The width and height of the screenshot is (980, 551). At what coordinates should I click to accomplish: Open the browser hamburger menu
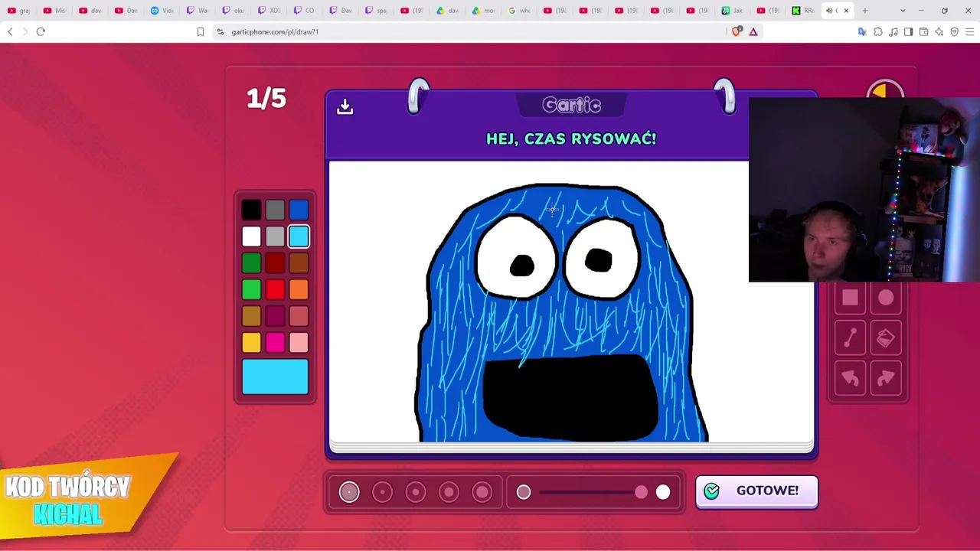coord(970,31)
